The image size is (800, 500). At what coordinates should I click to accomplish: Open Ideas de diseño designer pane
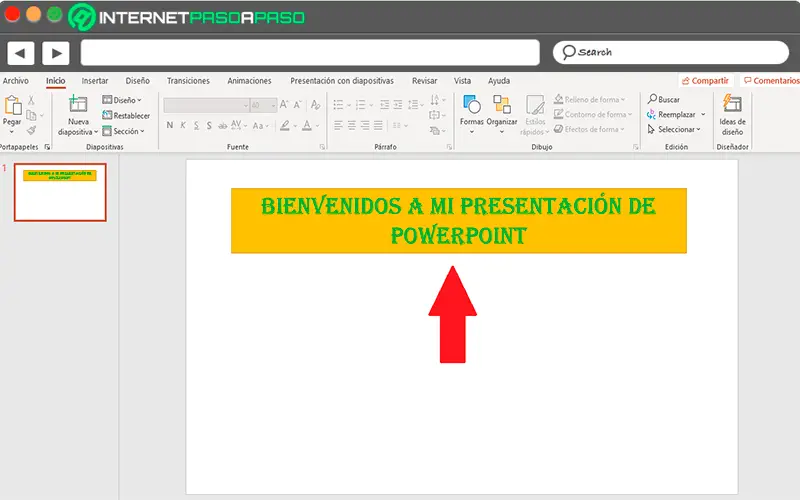[732, 106]
